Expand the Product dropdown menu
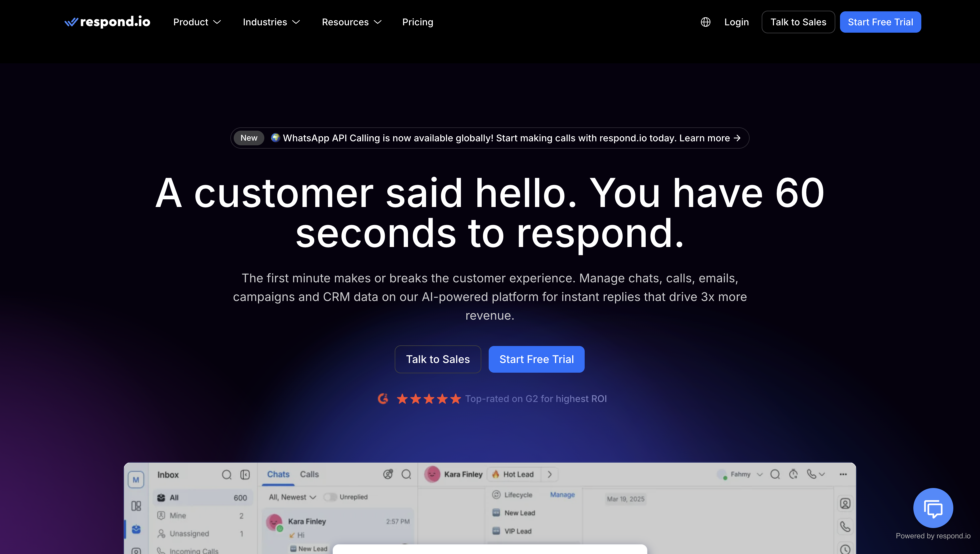 pyautogui.click(x=197, y=22)
